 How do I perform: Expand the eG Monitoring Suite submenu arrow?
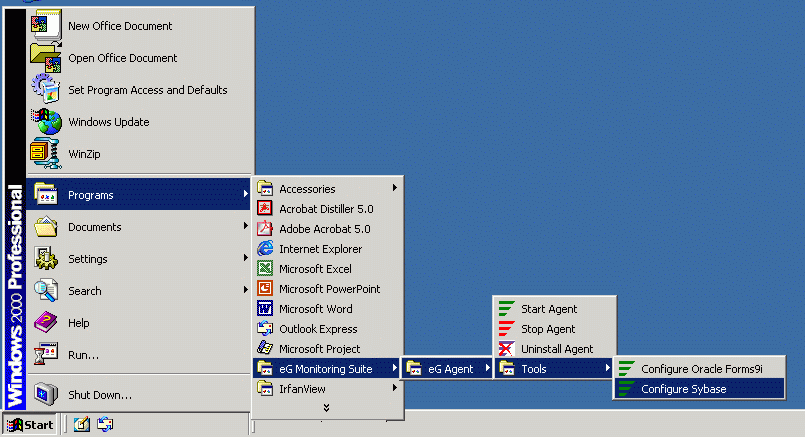pyautogui.click(x=394, y=368)
